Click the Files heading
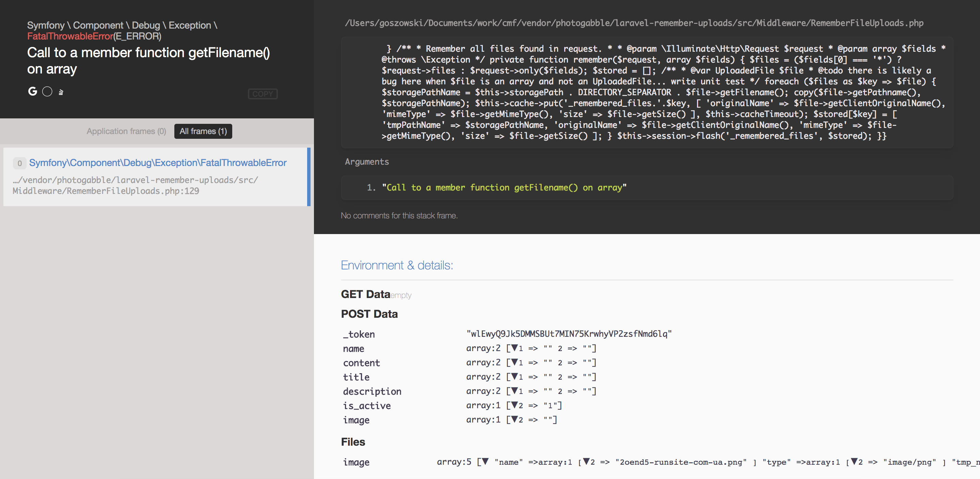Viewport: 980px width, 479px height. [x=353, y=442]
